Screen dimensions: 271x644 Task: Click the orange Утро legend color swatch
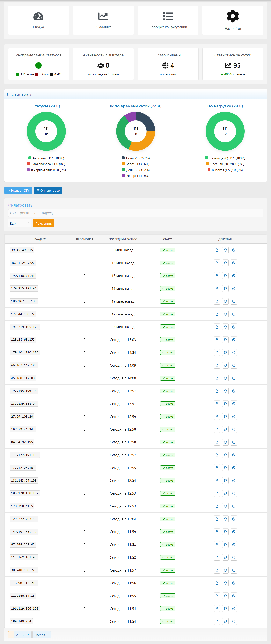pyautogui.click(x=123, y=164)
